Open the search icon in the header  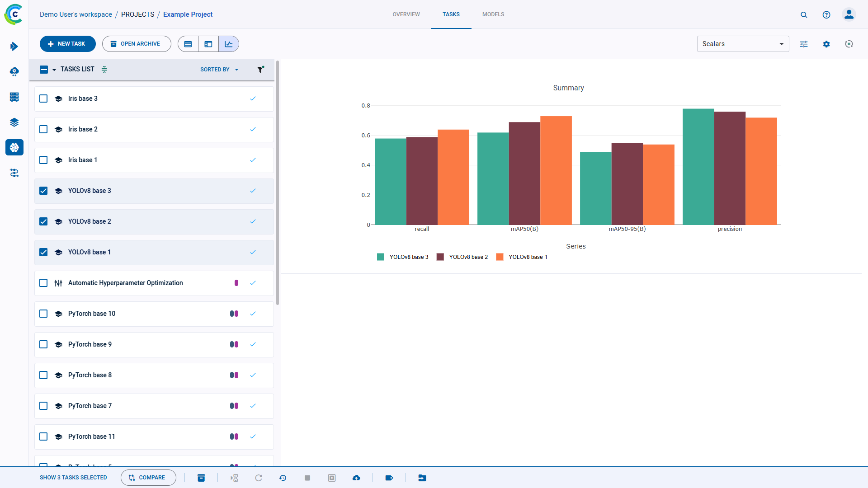pos(804,14)
